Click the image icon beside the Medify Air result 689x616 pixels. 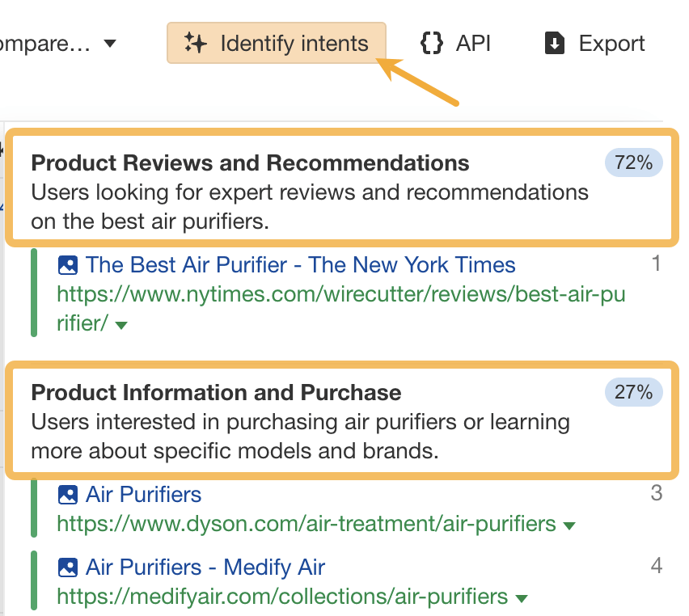tap(68, 567)
